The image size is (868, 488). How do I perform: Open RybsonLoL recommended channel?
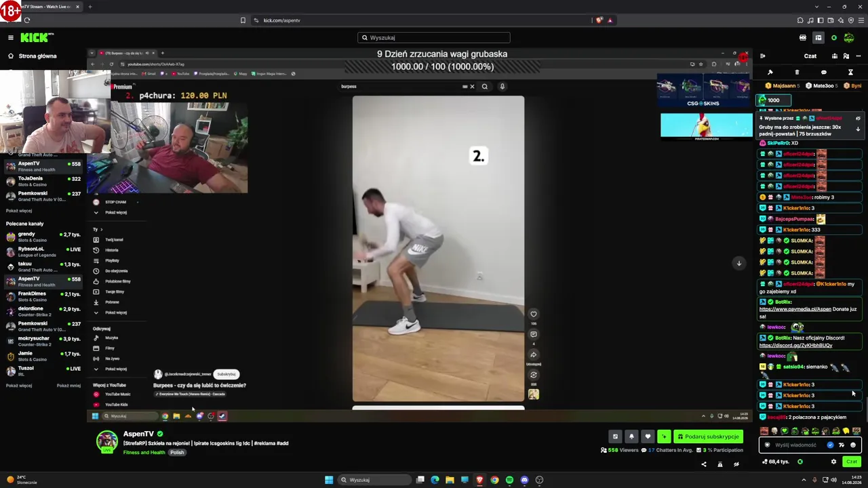[x=43, y=252]
